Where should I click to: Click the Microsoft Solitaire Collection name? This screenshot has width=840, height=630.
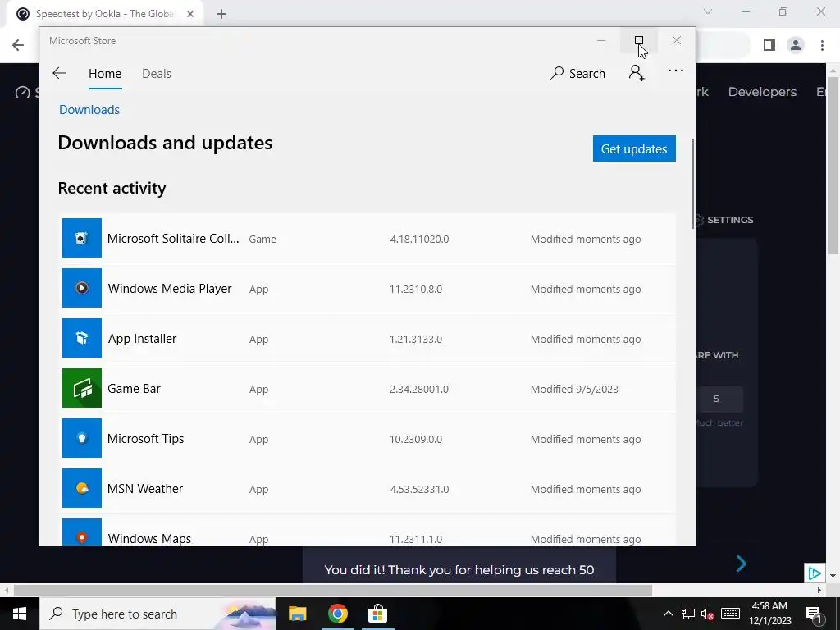point(173,239)
